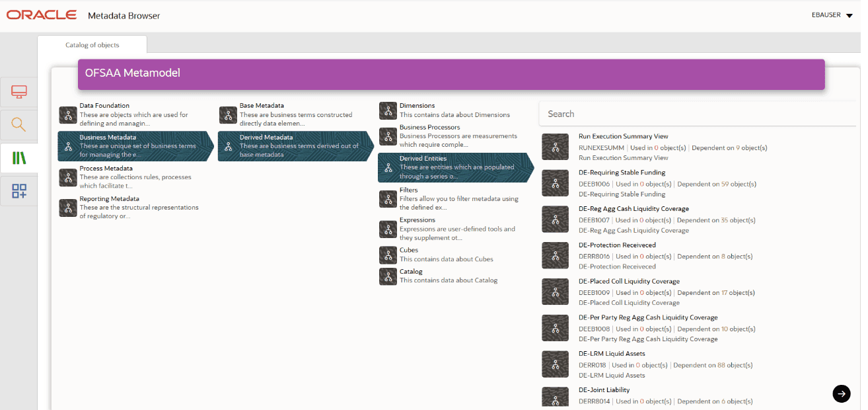
Task: Click the Data Foundation node icon
Action: click(x=68, y=115)
